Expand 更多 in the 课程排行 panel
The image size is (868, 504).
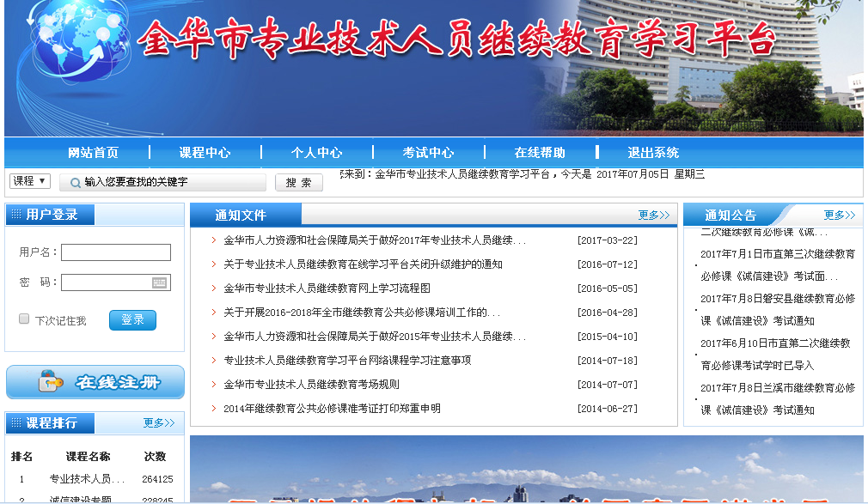coord(159,423)
